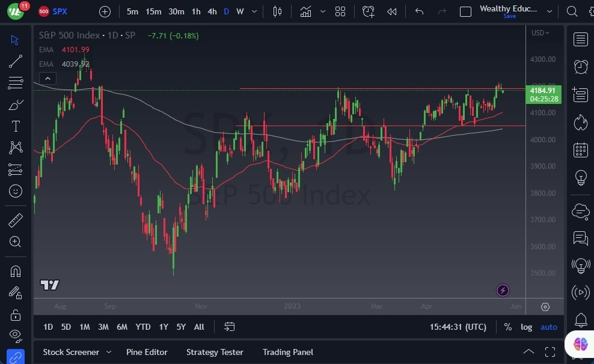Open the Go-to-date control near range buttons
Image resolution: width=594 pixels, height=364 pixels.
click(229, 327)
